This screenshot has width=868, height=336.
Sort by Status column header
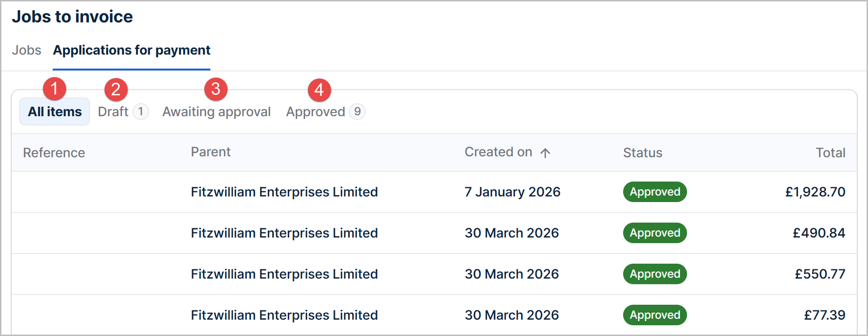click(643, 153)
